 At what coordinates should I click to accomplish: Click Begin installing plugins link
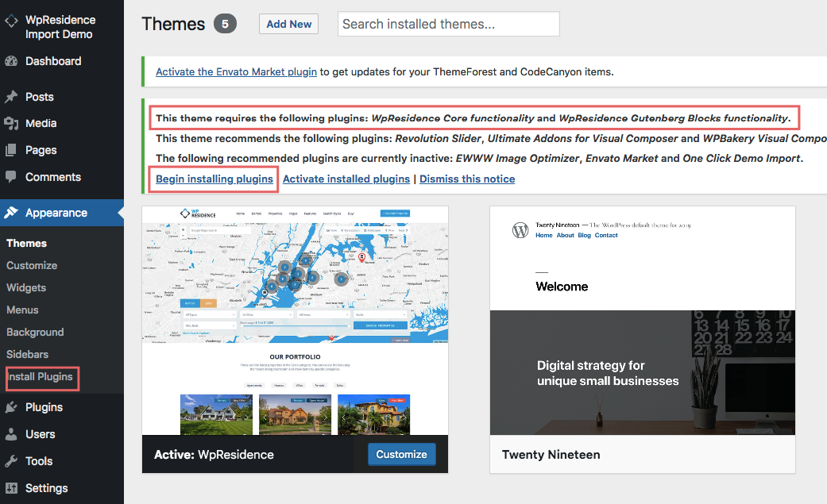click(214, 179)
